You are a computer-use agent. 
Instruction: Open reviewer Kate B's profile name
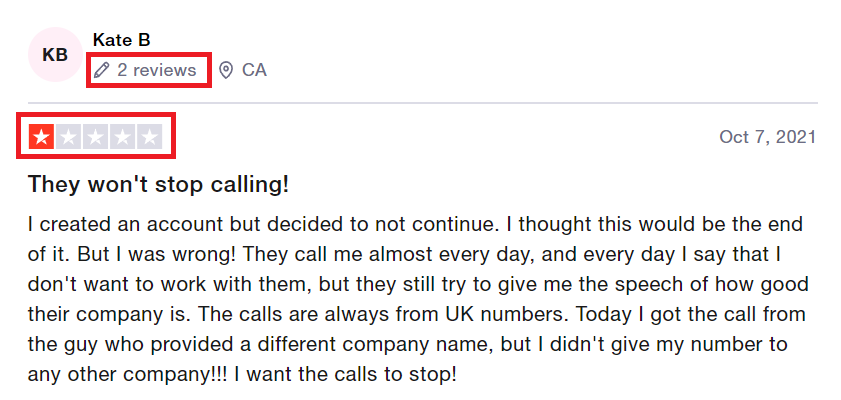click(121, 40)
